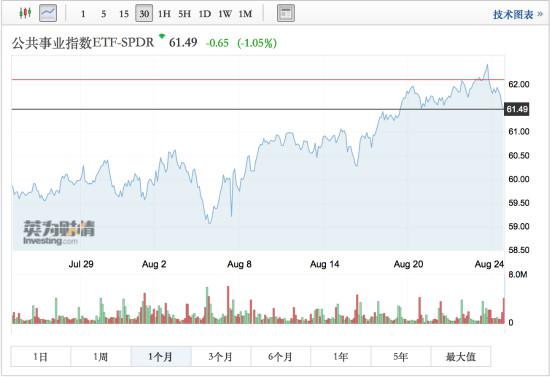Click the 61.49 current price label
The height and width of the screenshot is (377, 550).
click(517, 109)
